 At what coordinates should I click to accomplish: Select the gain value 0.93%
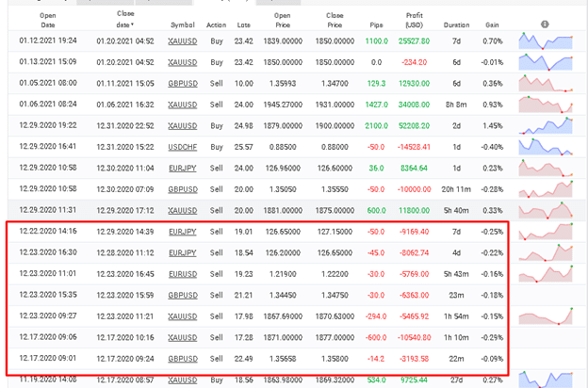[492, 105]
